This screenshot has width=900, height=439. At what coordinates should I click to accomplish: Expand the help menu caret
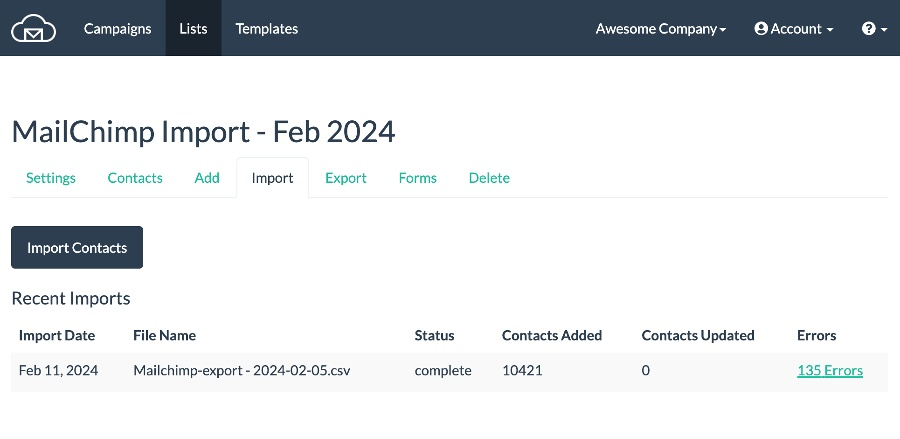(884, 30)
